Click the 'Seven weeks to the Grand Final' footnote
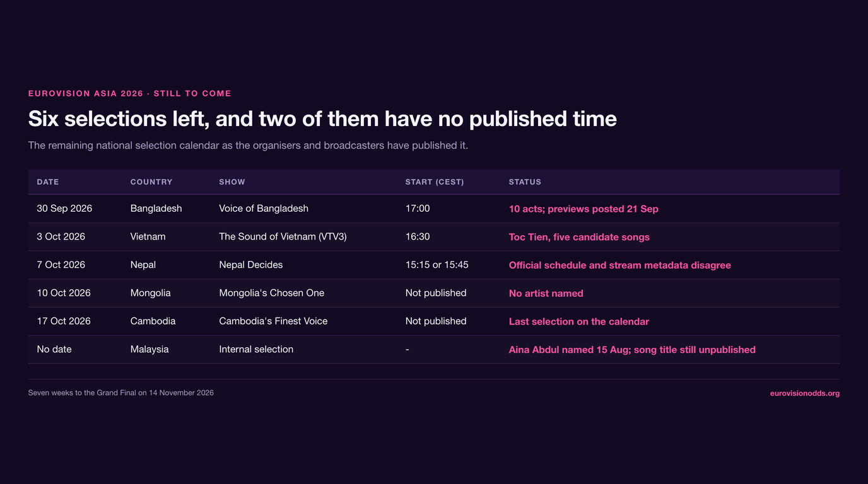 120,393
